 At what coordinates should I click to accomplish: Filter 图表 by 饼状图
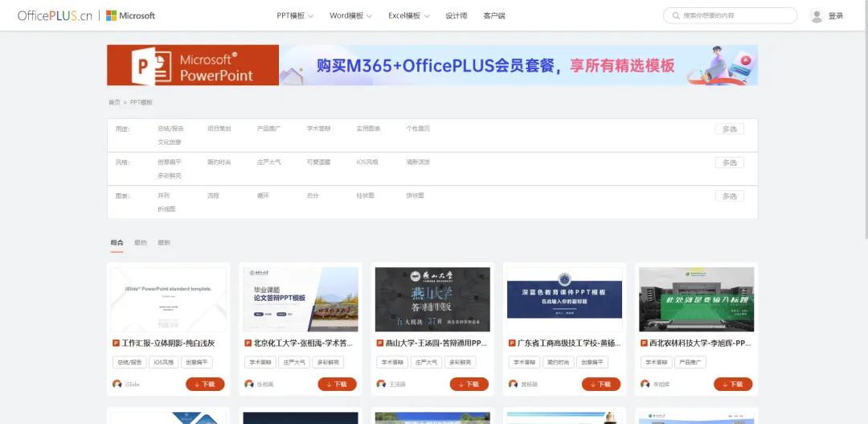click(416, 196)
